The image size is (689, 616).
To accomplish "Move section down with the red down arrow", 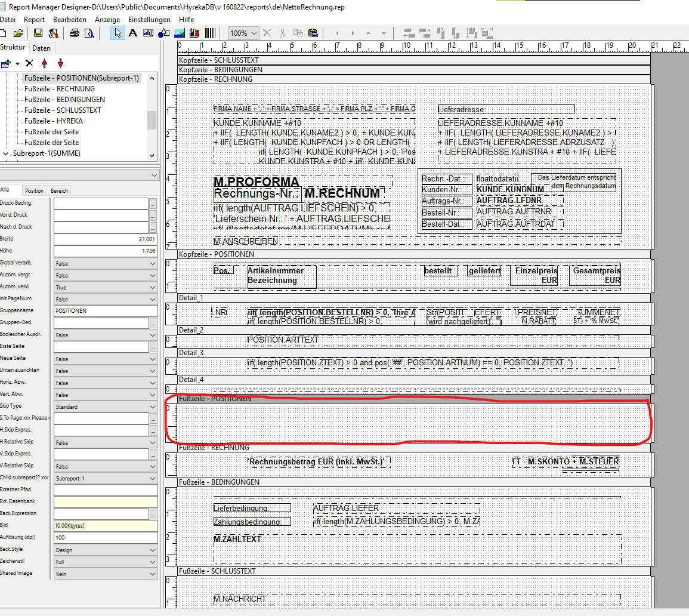I will 61,63.
